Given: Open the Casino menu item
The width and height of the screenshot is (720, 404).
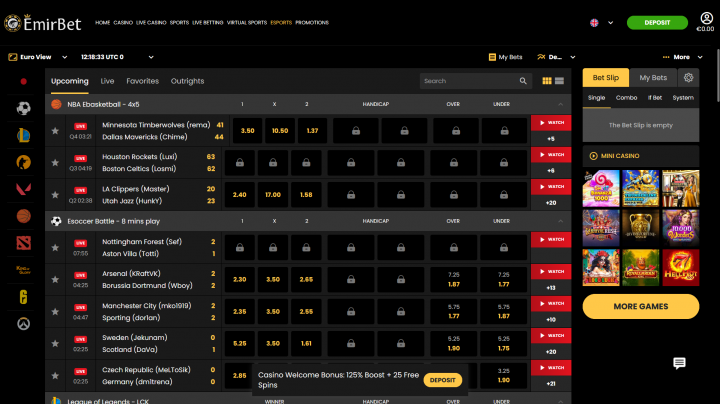Looking at the screenshot, I should pos(123,22).
